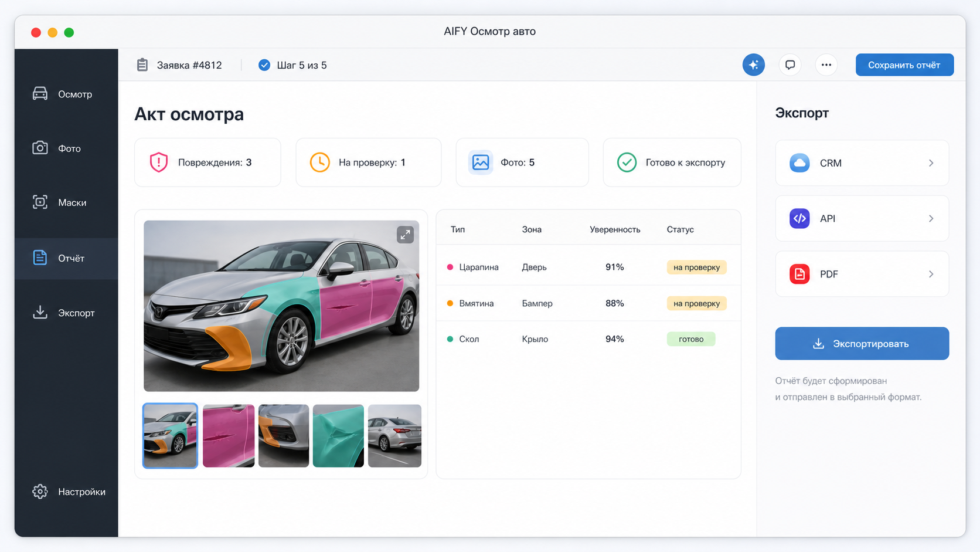Select the Вмятина Бампер table row

click(x=588, y=303)
